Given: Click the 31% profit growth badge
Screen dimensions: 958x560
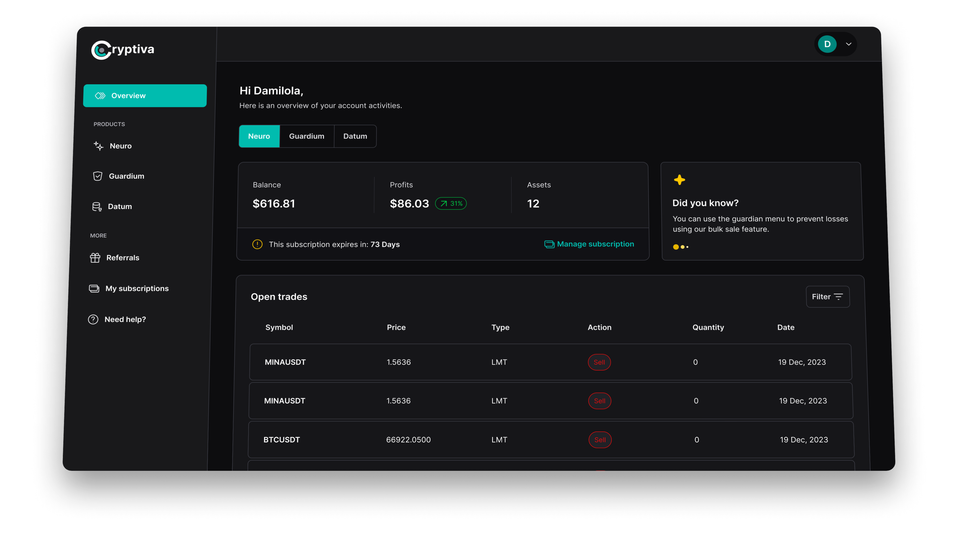Looking at the screenshot, I should coord(450,204).
